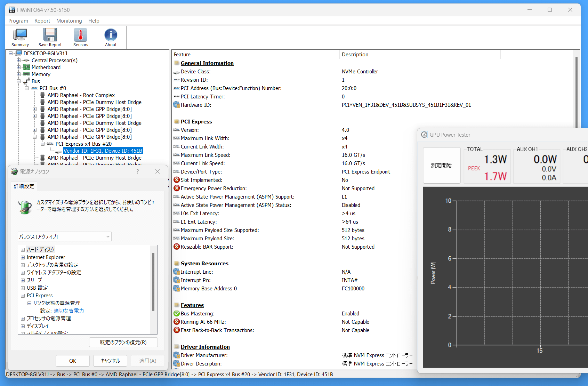
Task: Click the GPU Power Tester title icon
Action: 424,135
